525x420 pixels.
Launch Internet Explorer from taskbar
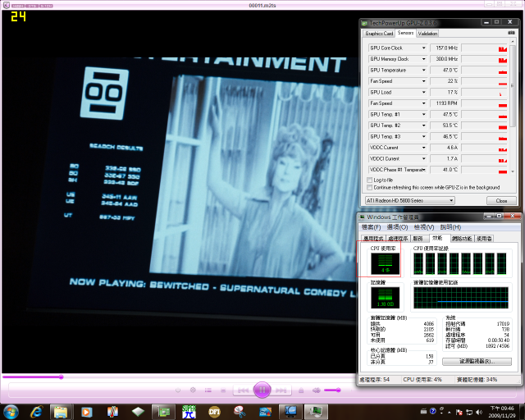36,412
